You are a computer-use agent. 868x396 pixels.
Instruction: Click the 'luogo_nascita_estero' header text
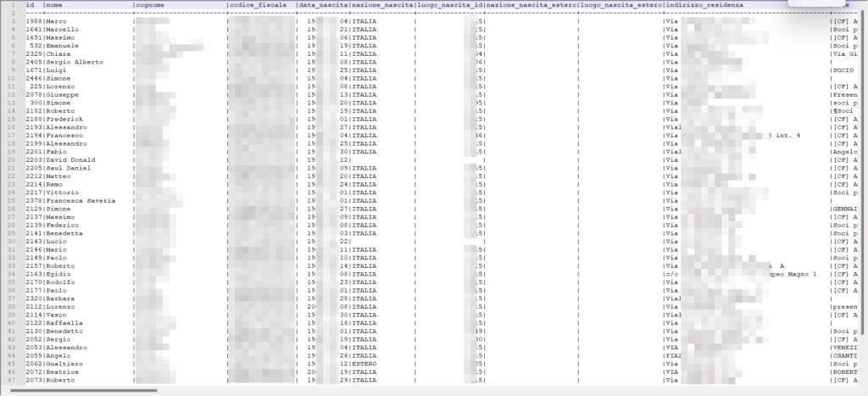pos(620,5)
